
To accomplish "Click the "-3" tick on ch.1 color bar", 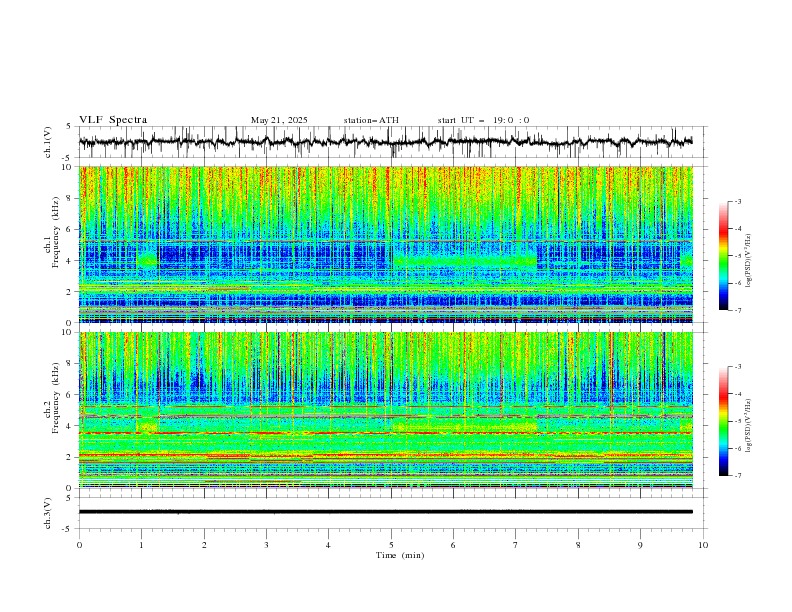I will tap(738, 201).
